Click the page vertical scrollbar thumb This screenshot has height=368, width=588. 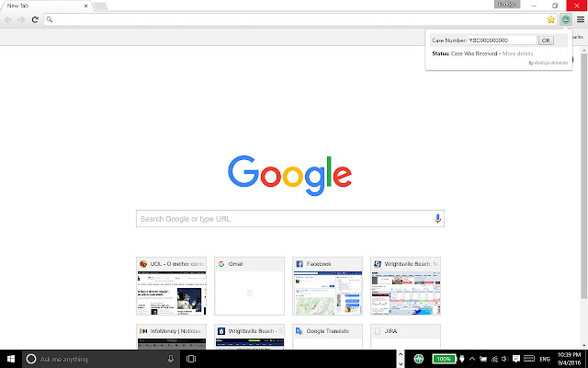pyautogui.click(x=584, y=177)
